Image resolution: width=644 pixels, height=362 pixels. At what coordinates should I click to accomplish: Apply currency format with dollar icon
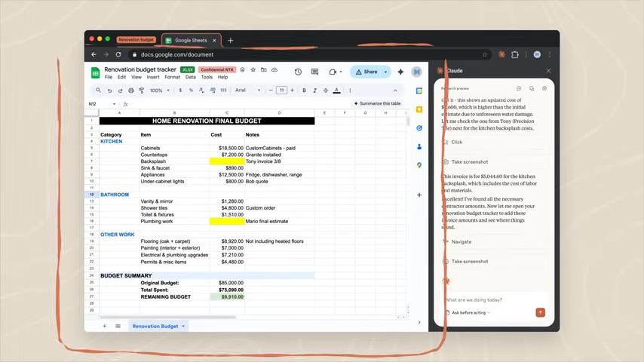coord(180,90)
